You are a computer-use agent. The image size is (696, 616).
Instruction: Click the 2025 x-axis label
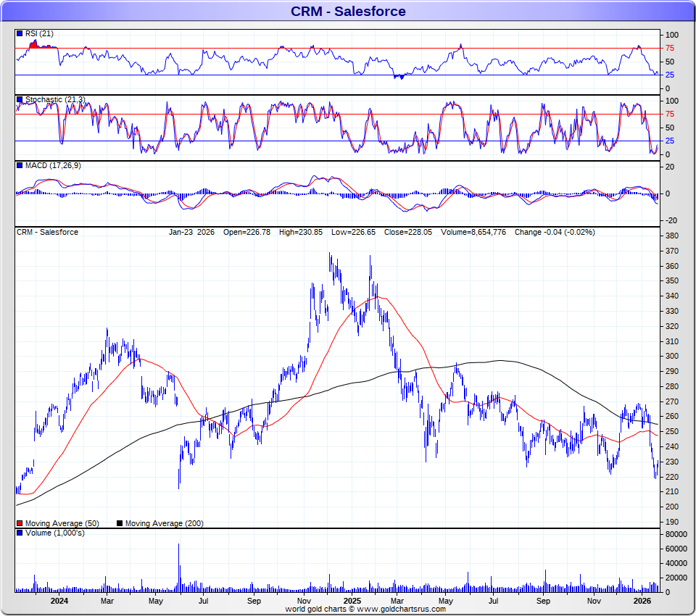(352, 601)
